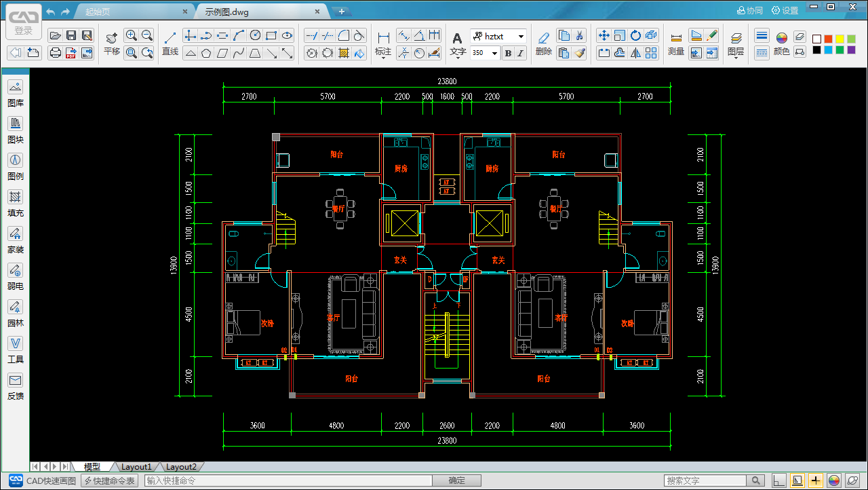This screenshot has height=490, width=868.
Task: Select the circle drawing tool
Action: (255, 35)
